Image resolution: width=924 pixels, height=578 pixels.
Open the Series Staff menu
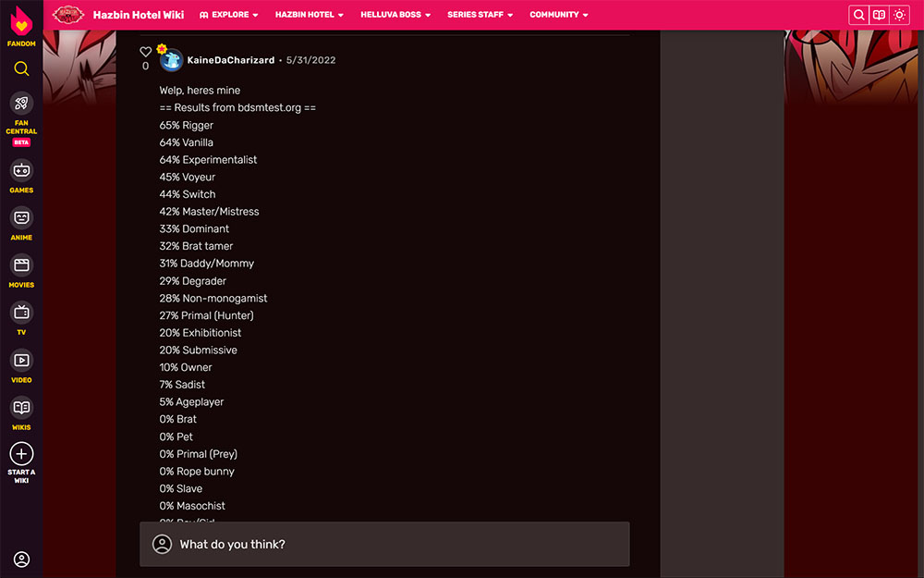(x=480, y=15)
